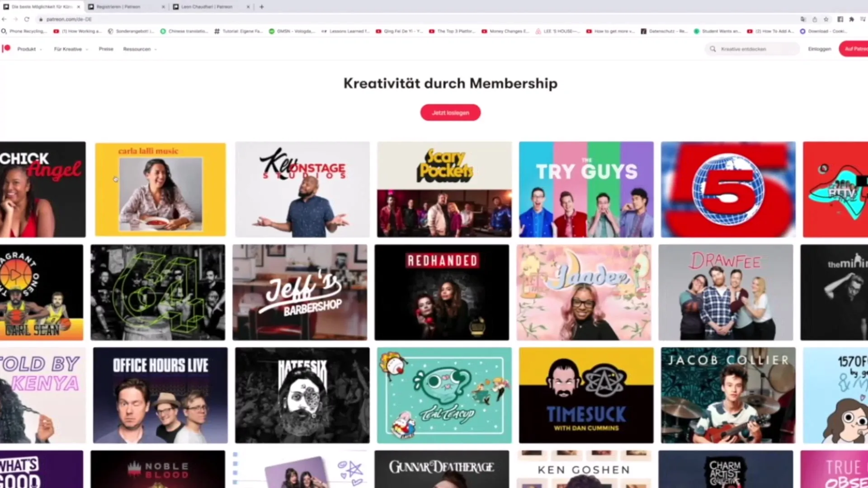Click the back navigation arrow icon

pyautogui.click(x=4, y=19)
